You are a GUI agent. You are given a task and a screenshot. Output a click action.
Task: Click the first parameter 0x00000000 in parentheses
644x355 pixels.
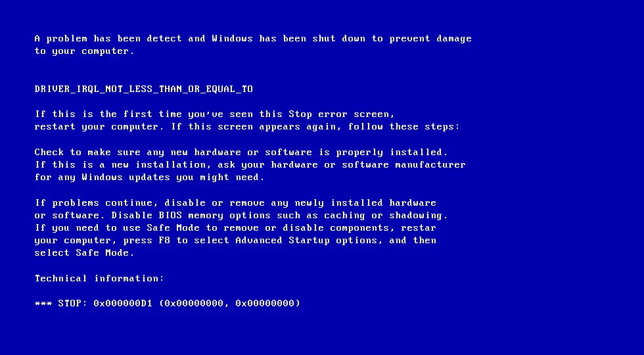194,303
